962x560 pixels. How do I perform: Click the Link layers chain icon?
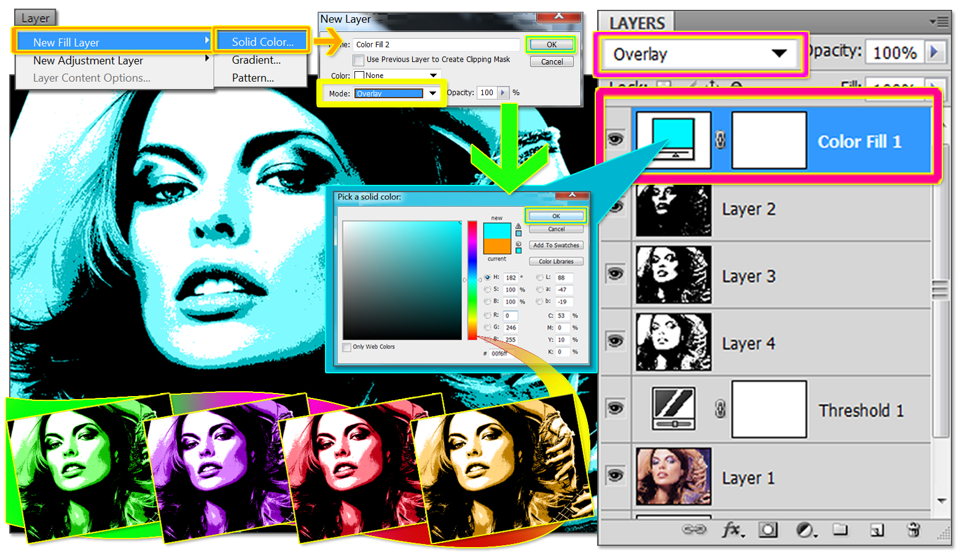click(694, 531)
